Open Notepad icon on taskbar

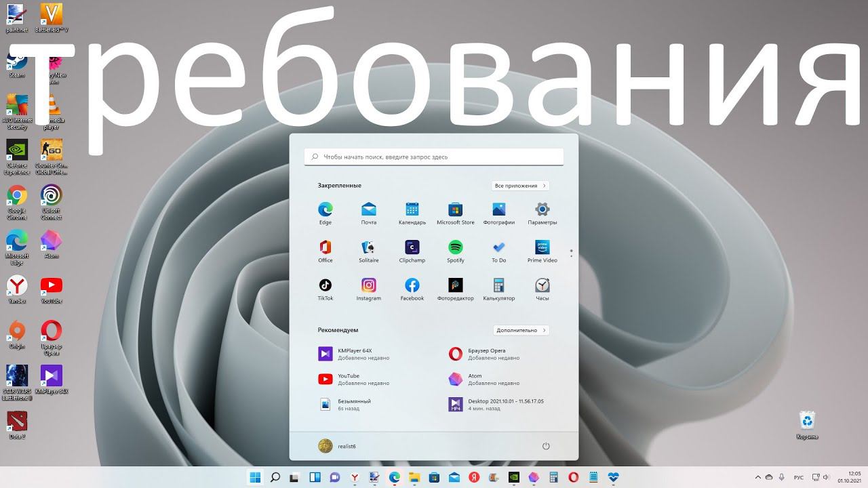(593, 477)
